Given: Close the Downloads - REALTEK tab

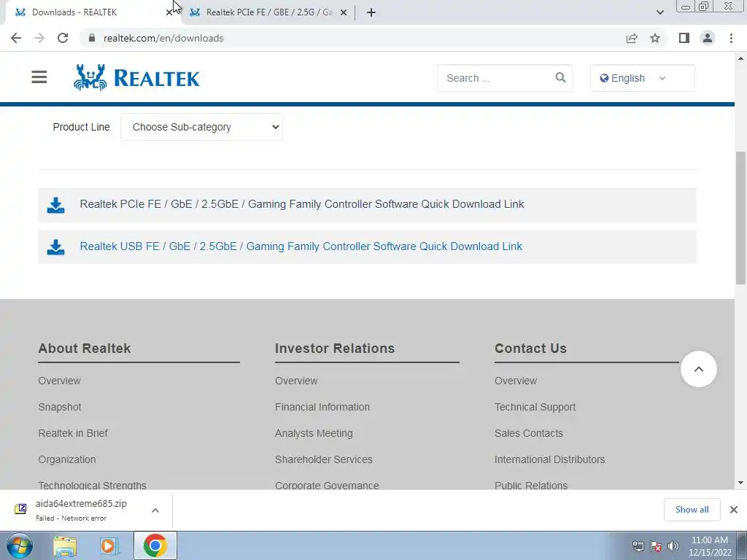Looking at the screenshot, I should point(169,13).
